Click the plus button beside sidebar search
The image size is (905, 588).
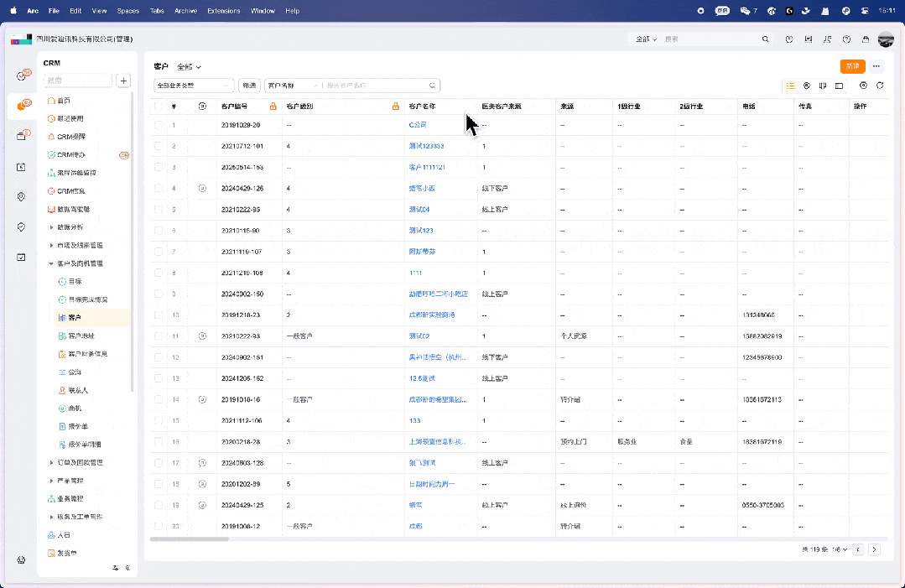tap(123, 81)
